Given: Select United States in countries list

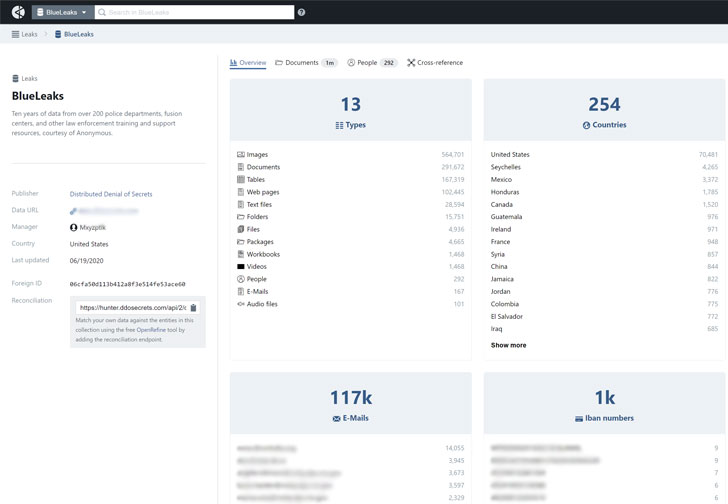Looking at the screenshot, I should click(510, 155).
